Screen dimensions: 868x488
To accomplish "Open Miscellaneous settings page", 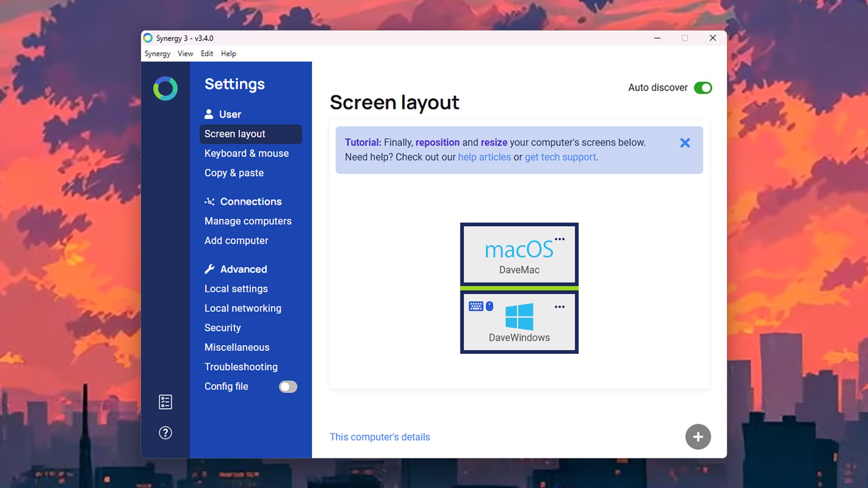I will [237, 347].
